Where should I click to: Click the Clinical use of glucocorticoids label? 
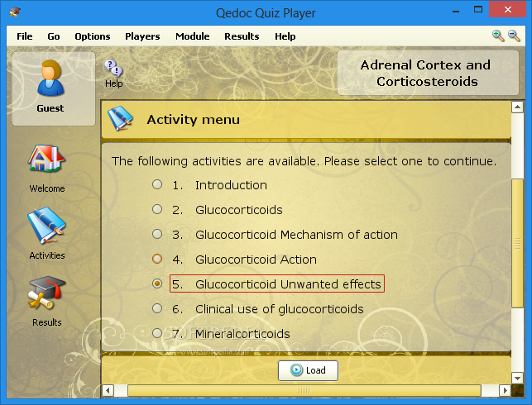(279, 309)
